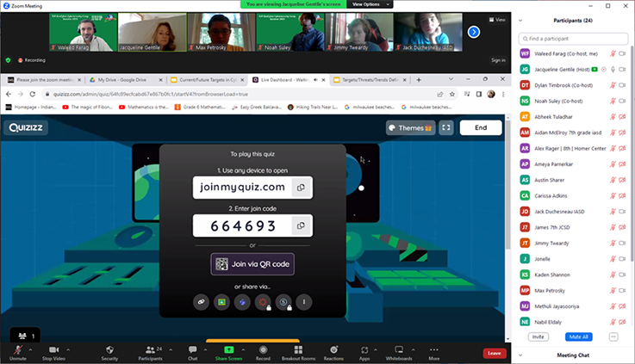This screenshot has width=635, height=364.
Task: Click the Chrome profile avatar
Action: coord(491,95)
